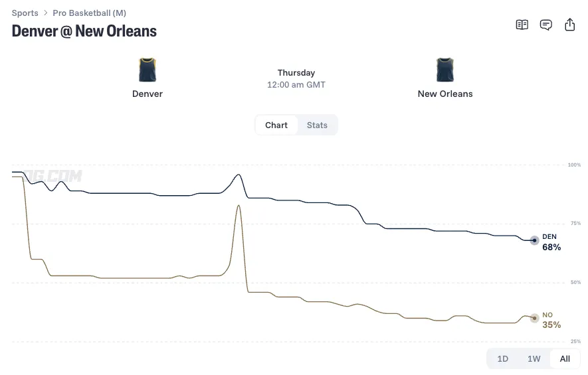The width and height of the screenshot is (588, 375).
Task: Switch to the Stats tab
Action: [317, 125]
